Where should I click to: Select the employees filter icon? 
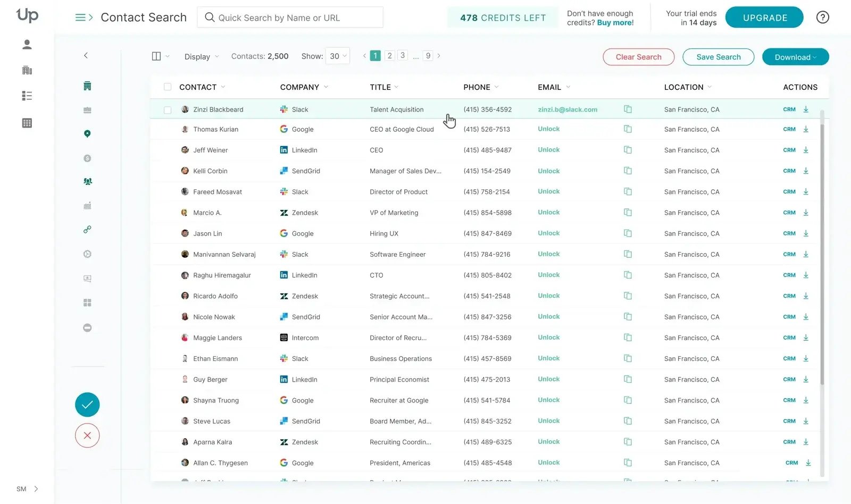[87, 181]
